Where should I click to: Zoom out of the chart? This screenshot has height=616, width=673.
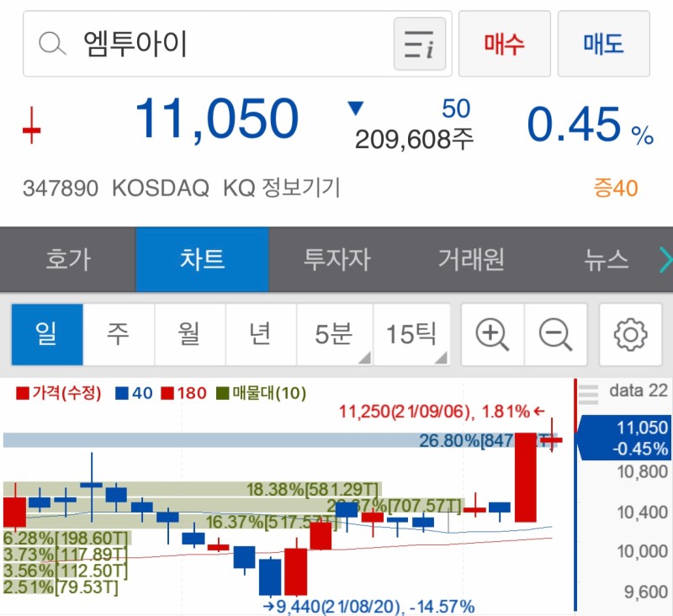(x=555, y=334)
